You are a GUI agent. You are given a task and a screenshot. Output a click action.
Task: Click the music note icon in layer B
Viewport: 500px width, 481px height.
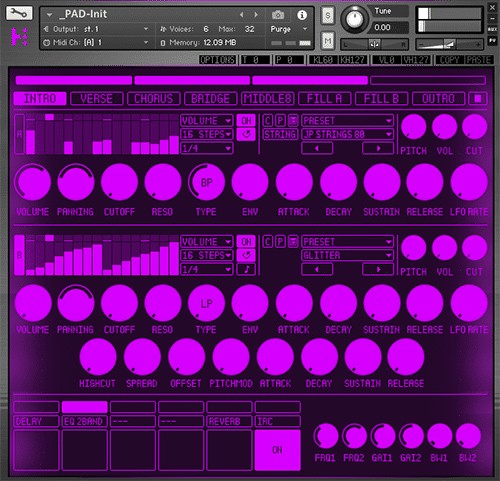(x=246, y=269)
